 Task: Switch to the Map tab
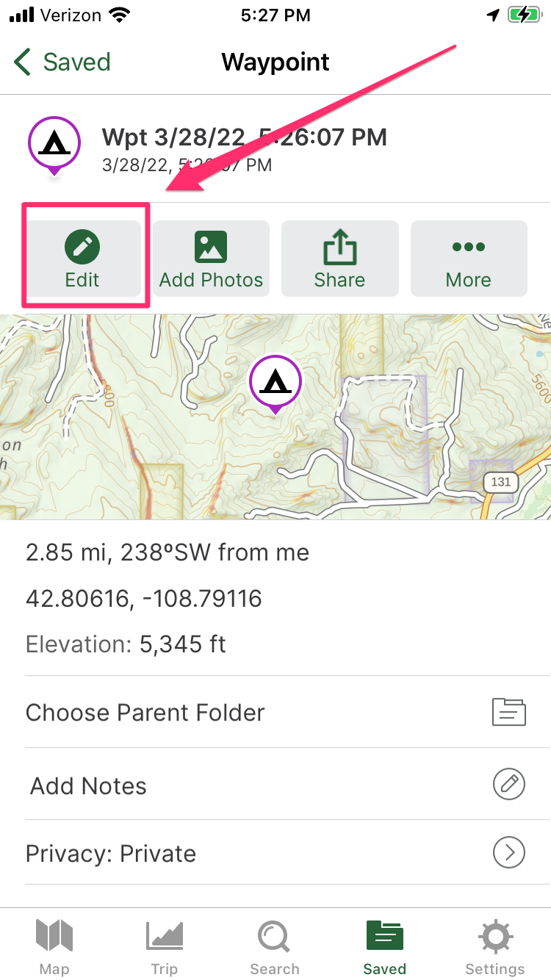point(54,947)
